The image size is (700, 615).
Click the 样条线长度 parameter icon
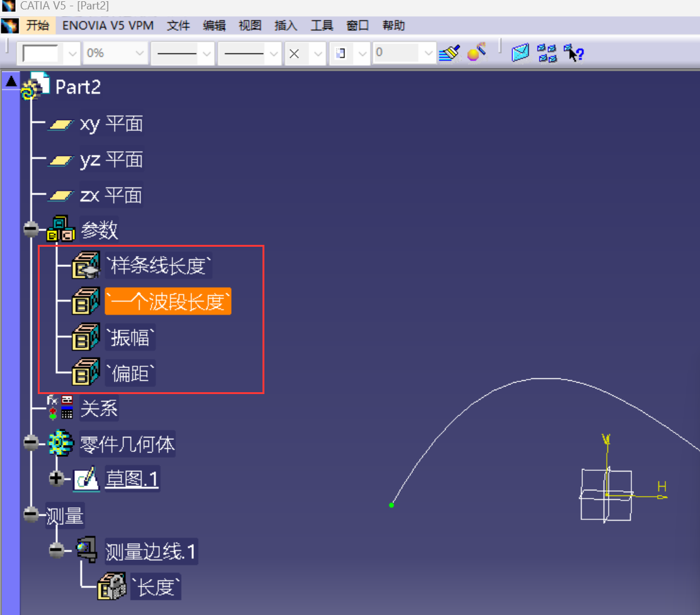click(x=86, y=265)
